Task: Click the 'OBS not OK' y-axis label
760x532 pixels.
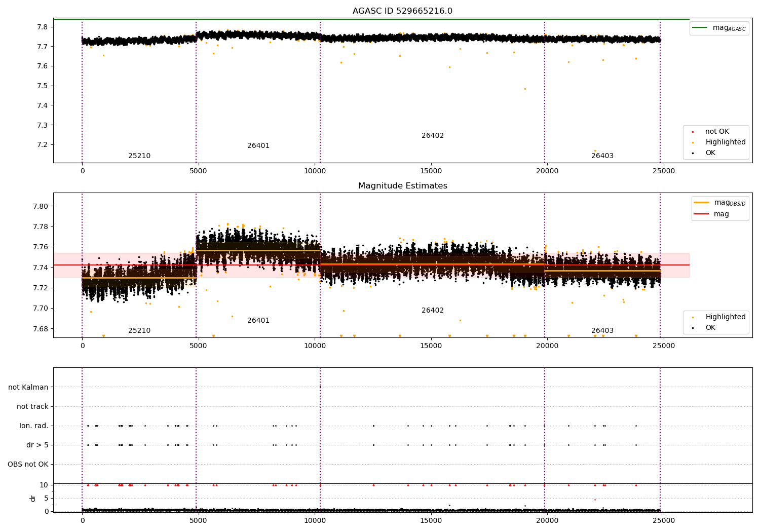Action: [x=28, y=465]
